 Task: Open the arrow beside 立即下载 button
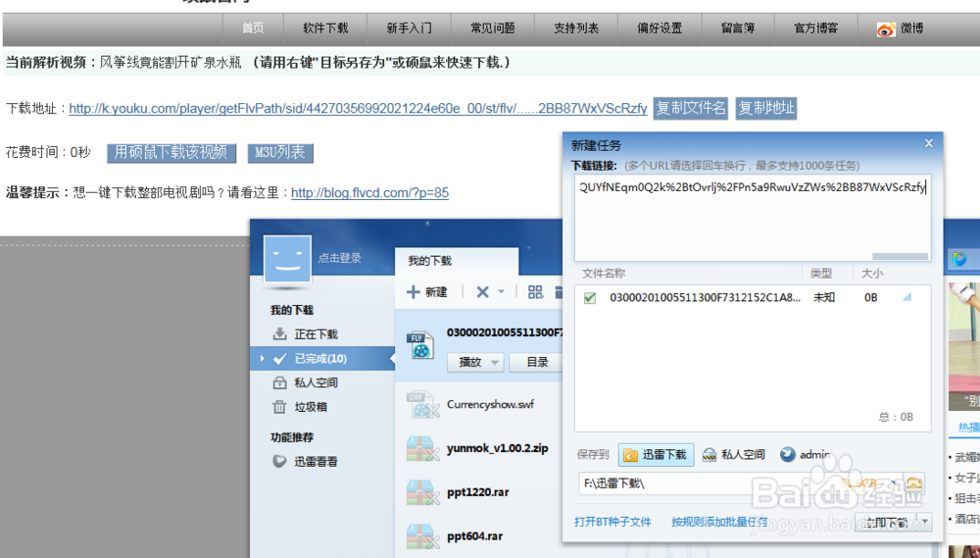point(926,522)
